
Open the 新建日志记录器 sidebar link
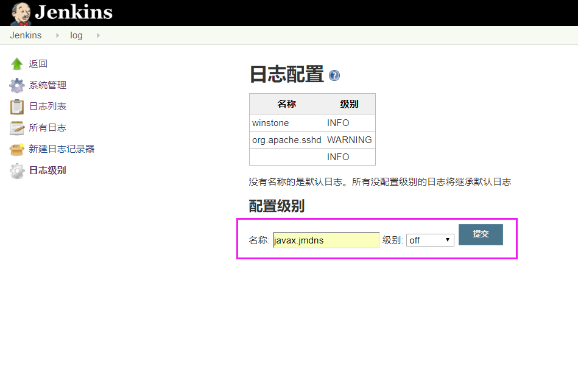pyautogui.click(x=62, y=149)
